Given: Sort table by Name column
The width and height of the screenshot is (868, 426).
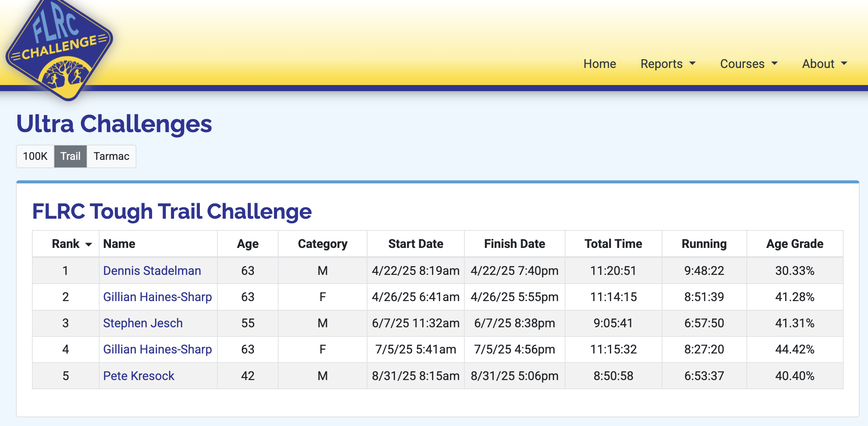Looking at the screenshot, I should click(119, 244).
